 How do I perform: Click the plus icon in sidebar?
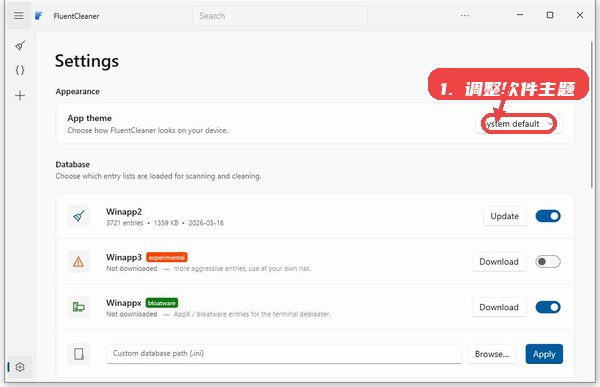pyautogui.click(x=20, y=95)
